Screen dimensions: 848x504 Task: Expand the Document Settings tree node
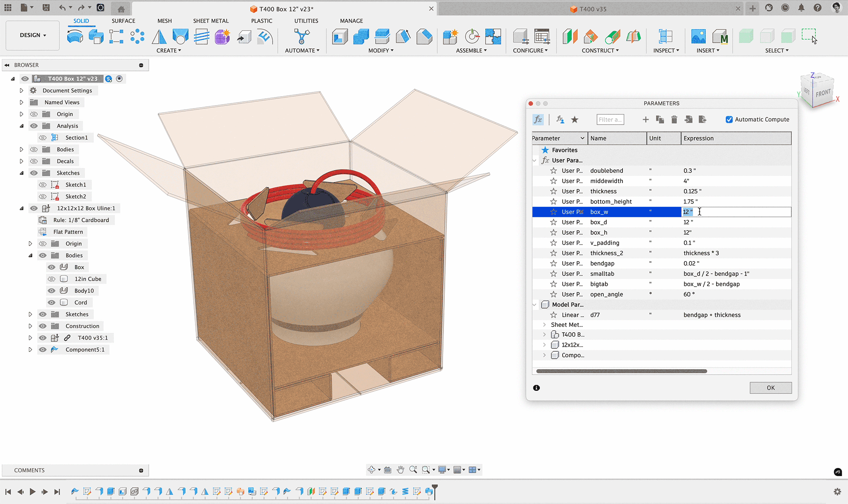click(x=22, y=90)
